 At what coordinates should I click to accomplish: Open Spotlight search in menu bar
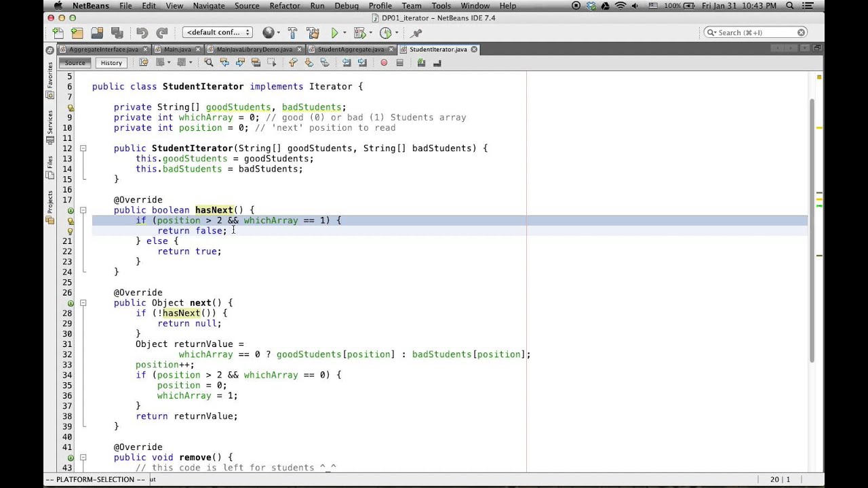(x=790, y=5)
